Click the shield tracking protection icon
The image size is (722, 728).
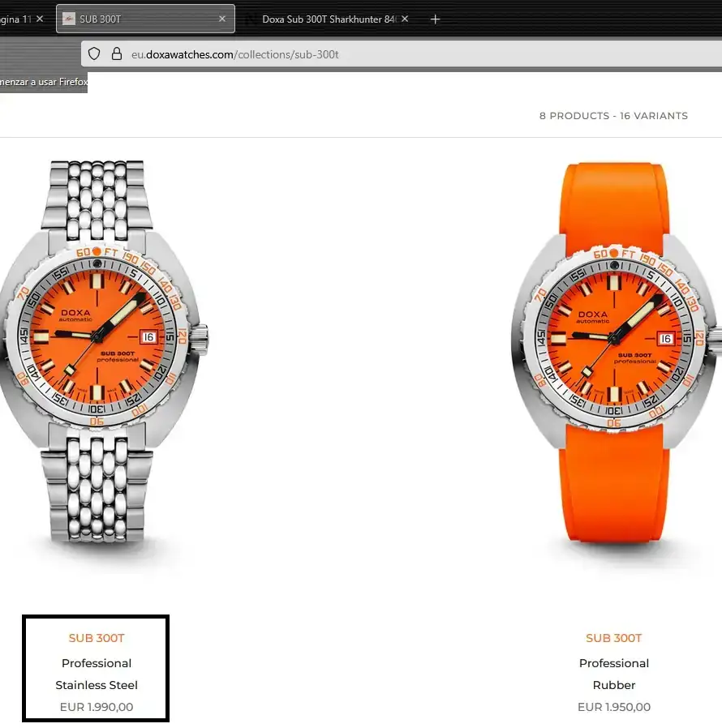[x=94, y=54]
